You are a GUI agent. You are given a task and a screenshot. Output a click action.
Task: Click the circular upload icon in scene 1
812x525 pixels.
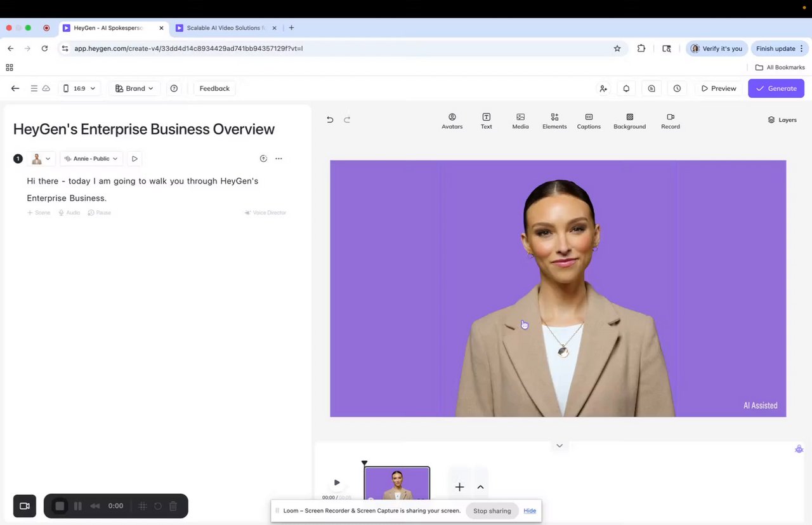click(263, 159)
